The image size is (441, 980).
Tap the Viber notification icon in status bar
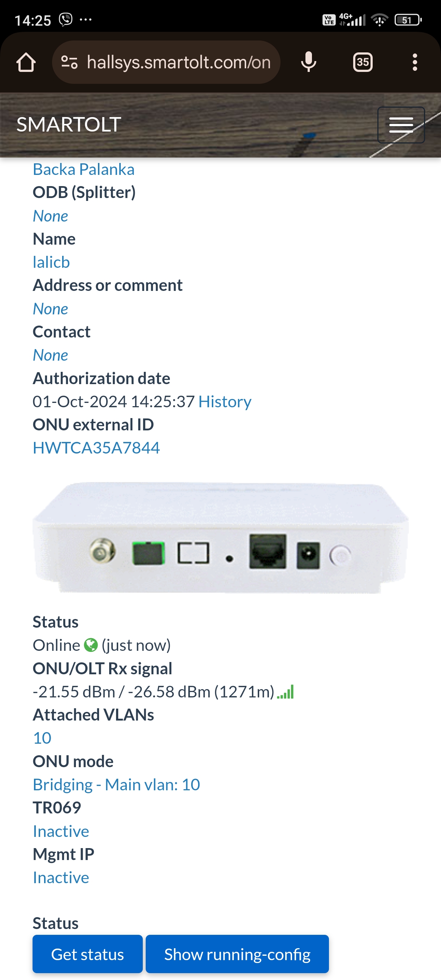65,20
